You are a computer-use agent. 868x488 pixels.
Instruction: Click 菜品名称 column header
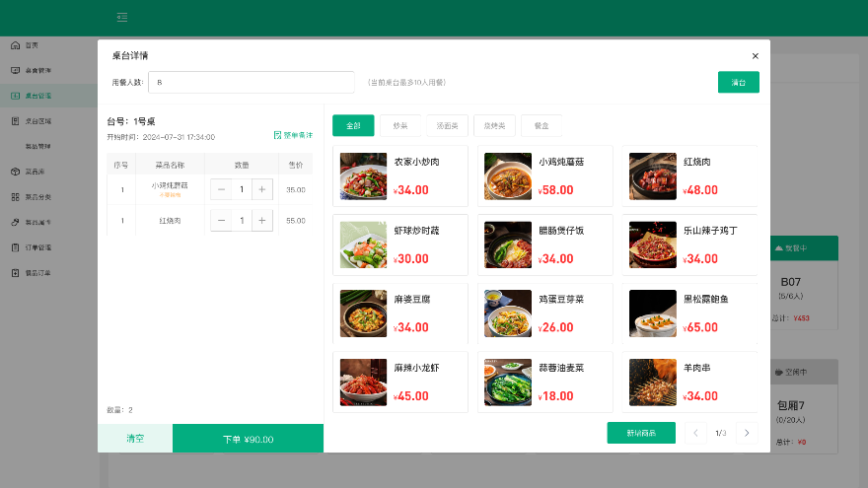point(170,165)
